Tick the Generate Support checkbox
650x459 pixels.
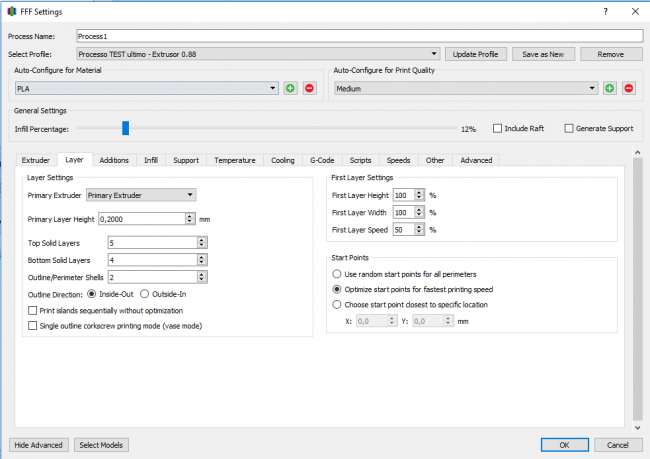569,129
